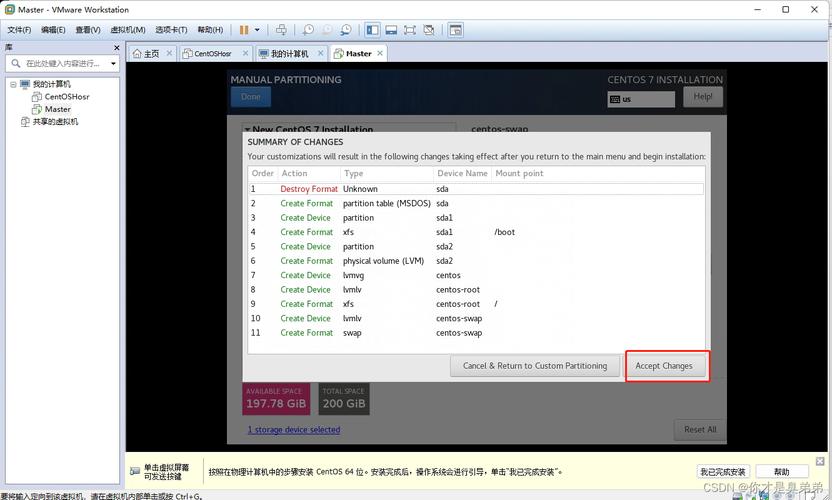Select the lvmvg centos row
This screenshot has width=832, height=500.
tap(476, 275)
